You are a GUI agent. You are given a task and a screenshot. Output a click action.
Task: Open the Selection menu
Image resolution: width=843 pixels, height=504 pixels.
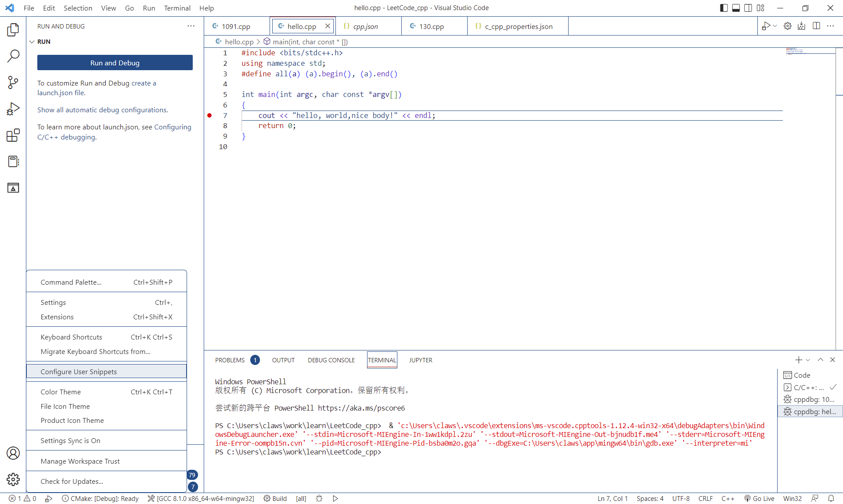tap(78, 8)
